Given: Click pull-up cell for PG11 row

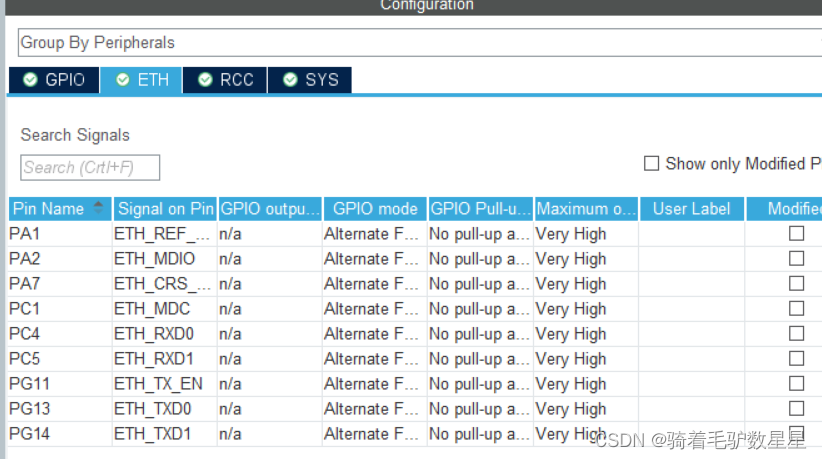Looking at the screenshot, I should pos(481,384).
